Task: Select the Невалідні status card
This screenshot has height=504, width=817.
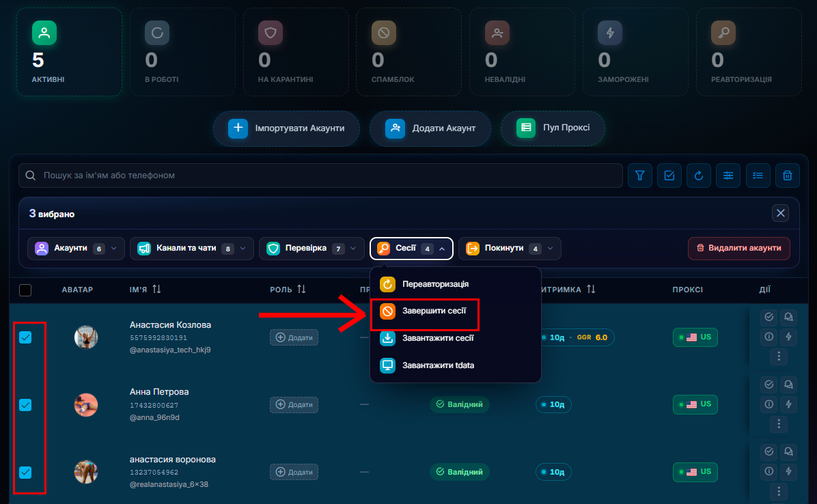Action: (x=522, y=52)
